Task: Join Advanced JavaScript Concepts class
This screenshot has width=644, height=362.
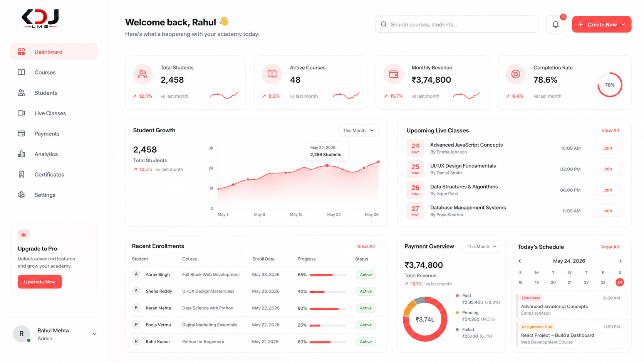Action: 608,148
